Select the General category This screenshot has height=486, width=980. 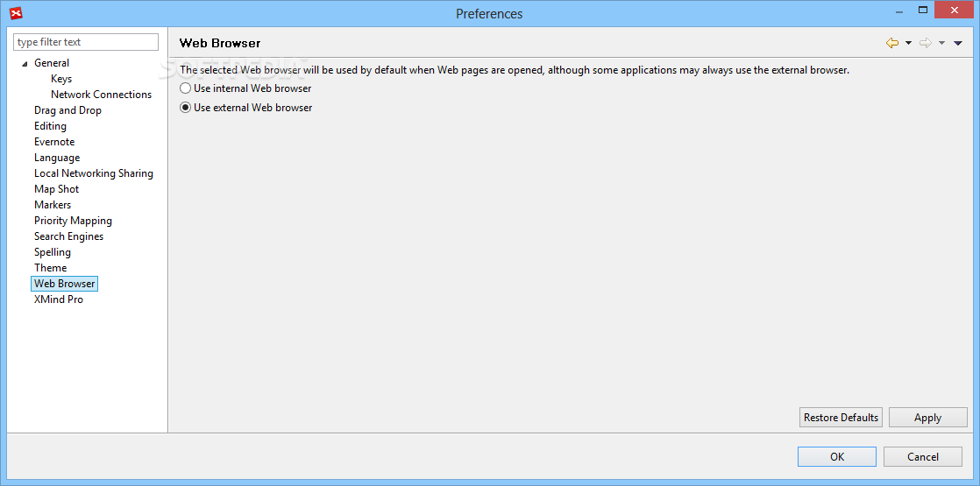click(52, 63)
